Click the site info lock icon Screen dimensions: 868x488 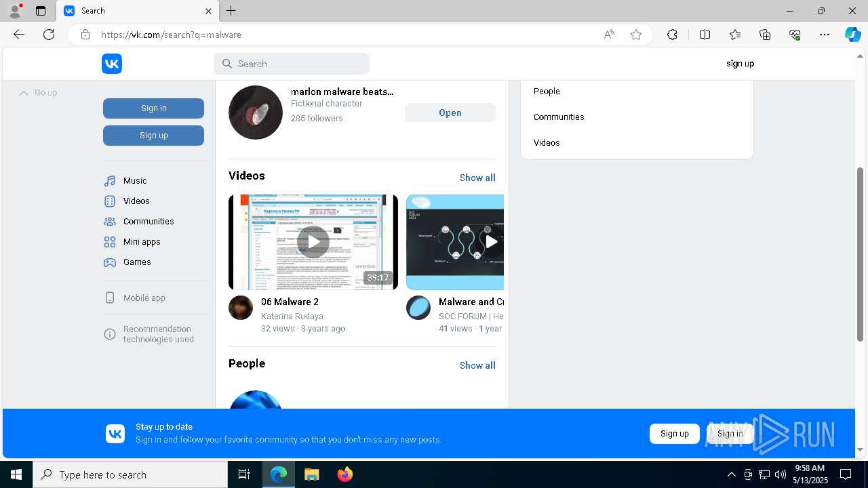point(85,35)
